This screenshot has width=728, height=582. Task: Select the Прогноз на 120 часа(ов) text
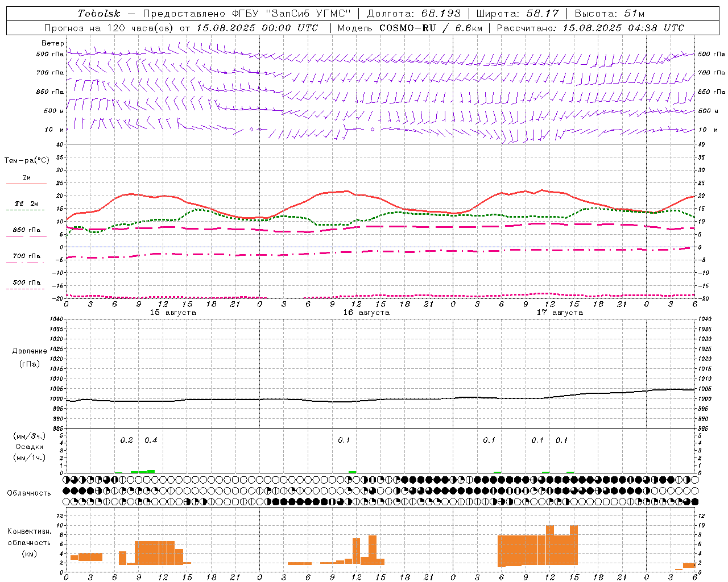click(109, 28)
